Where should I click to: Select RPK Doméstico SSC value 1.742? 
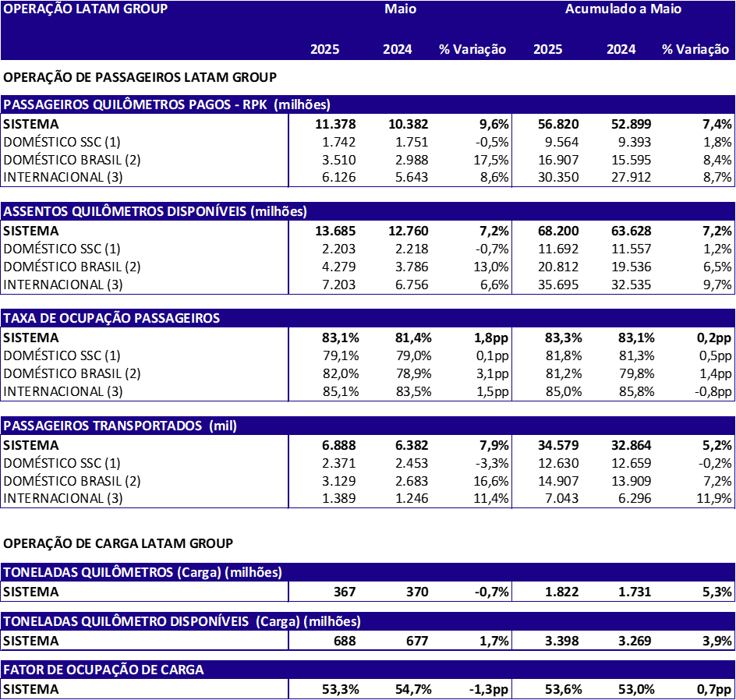339,142
